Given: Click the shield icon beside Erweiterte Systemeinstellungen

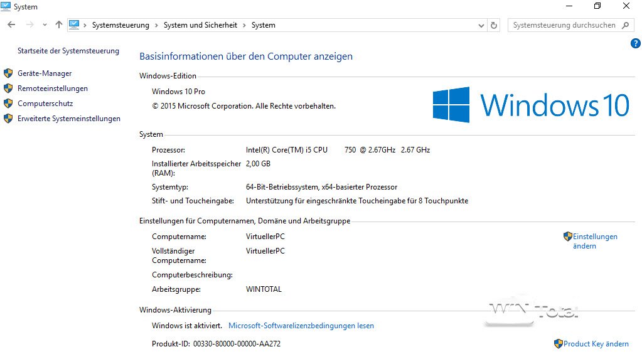Looking at the screenshot, I should coord(8,119).
